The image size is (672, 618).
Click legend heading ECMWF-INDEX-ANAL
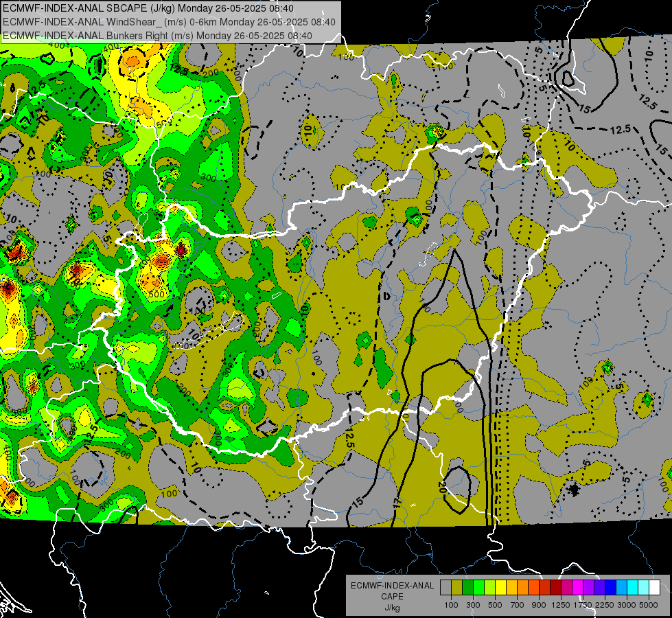[392, 586]
